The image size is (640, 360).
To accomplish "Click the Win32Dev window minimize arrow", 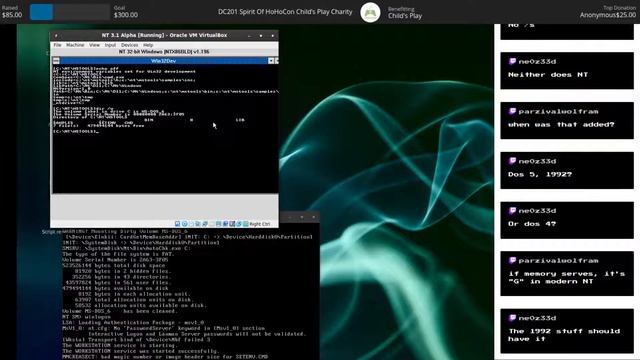I will (271, 61).
